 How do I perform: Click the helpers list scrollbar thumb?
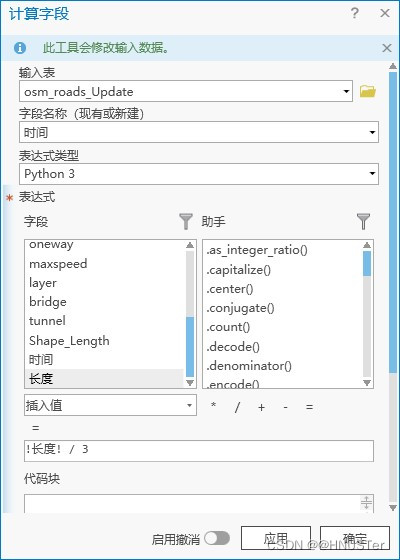367,263
